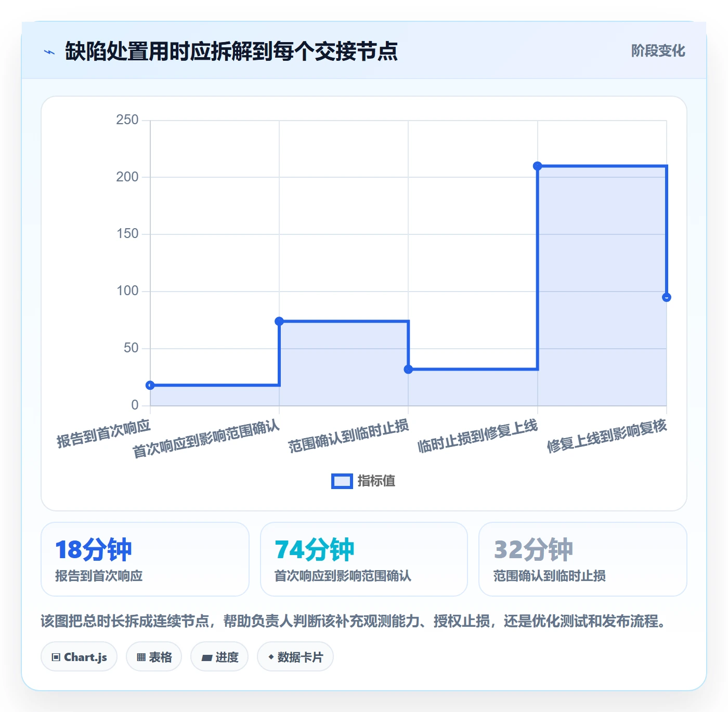Select the 数据卡片 tag chip
The width and height of the screenshot is (728, 712).
point(295,657)
